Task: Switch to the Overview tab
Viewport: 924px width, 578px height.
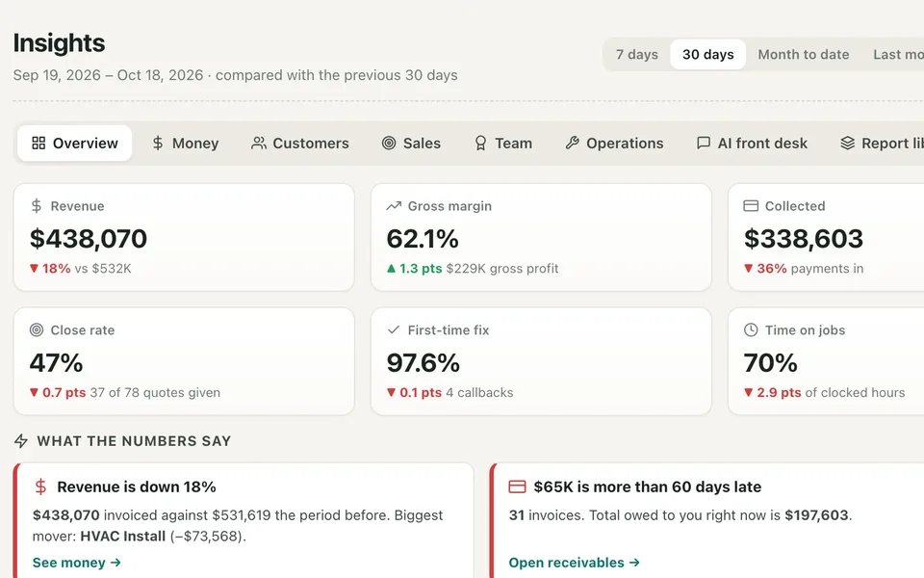Action: coord(75,144)
